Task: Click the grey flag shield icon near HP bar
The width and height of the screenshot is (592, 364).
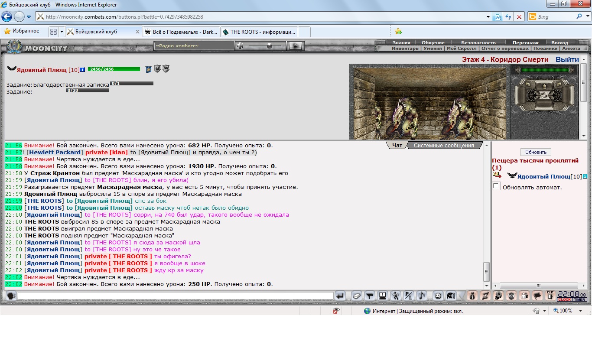Action: pyautogui.click(x=166, y=69)
